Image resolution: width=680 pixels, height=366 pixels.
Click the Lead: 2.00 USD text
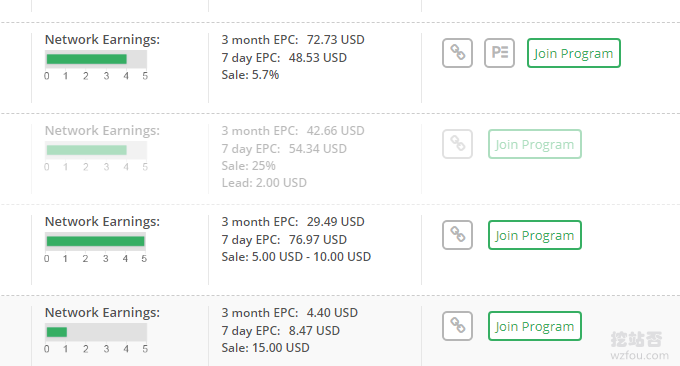[x=264, y=183]
